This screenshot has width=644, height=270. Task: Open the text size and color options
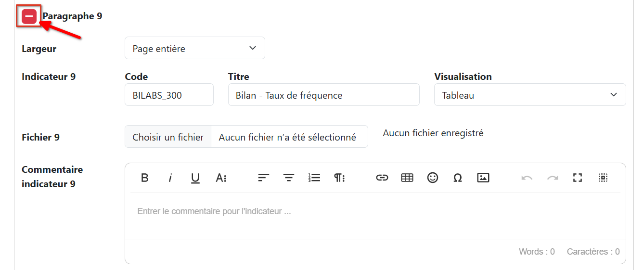pyautogui.click(x=221, y=178)
